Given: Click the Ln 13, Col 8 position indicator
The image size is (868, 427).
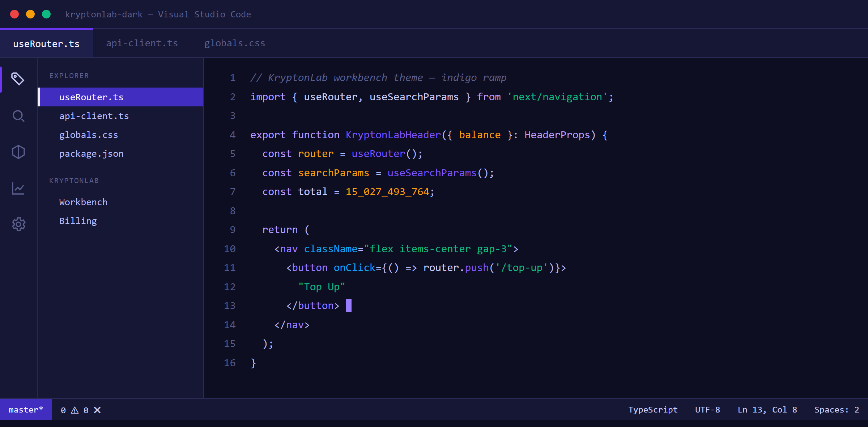Looking at the screenshot, I should point(767,410).
